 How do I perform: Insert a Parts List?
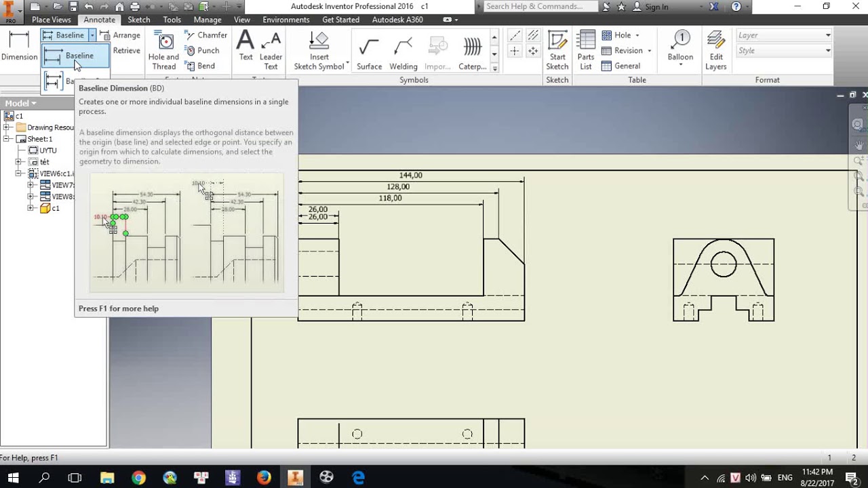coord(586,51)
